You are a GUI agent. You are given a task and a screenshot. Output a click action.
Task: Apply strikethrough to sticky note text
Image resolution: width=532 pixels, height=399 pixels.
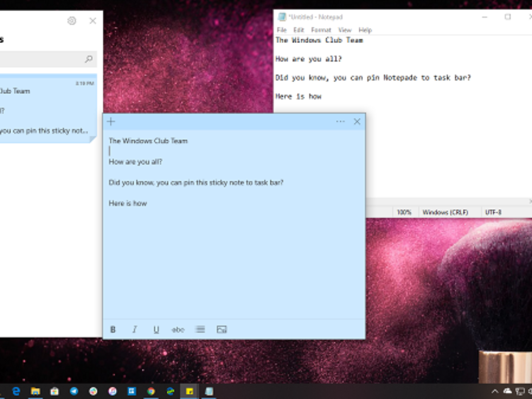point(178,329)
